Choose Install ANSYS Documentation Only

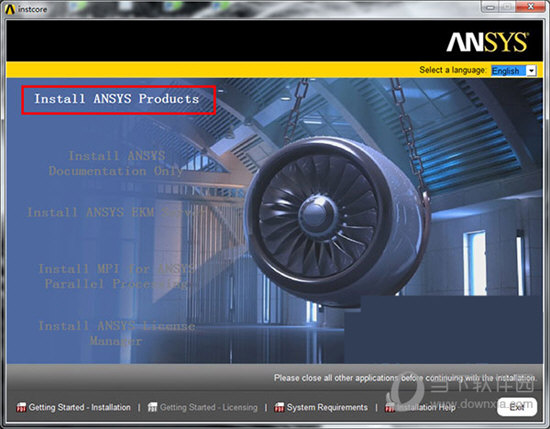tap(116, 163)
